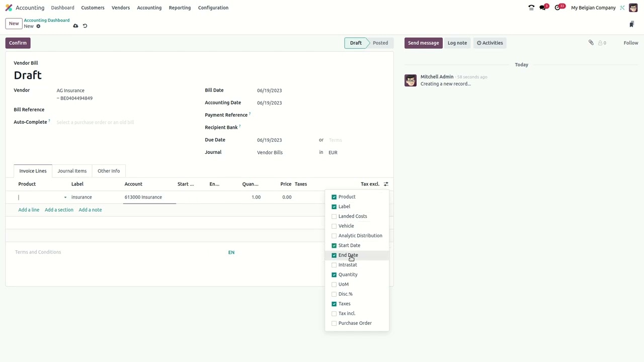
Task: Click the EN language indicator
Action: (x=231, y=252)
